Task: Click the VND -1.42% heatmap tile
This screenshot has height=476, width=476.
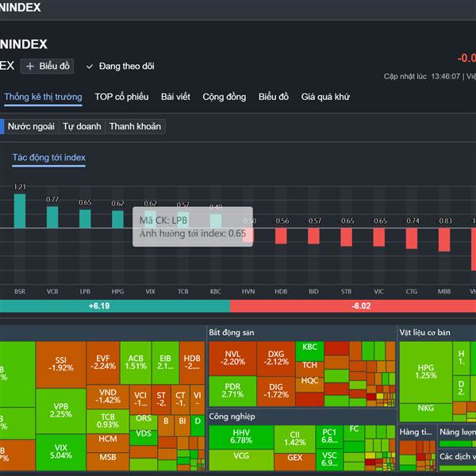Action: point(108,397)
